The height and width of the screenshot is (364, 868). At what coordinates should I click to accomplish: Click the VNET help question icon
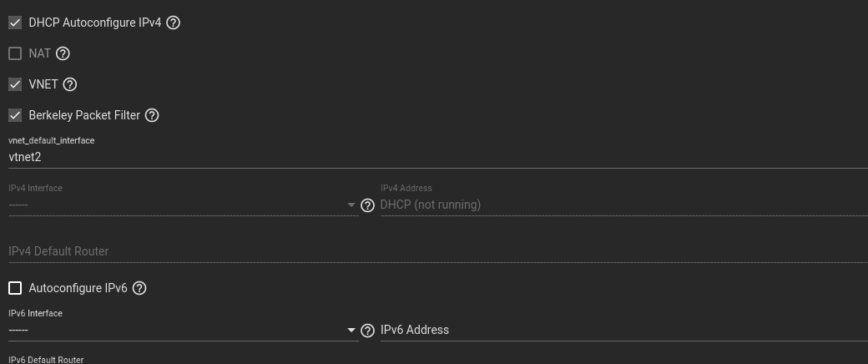[70, 84]
